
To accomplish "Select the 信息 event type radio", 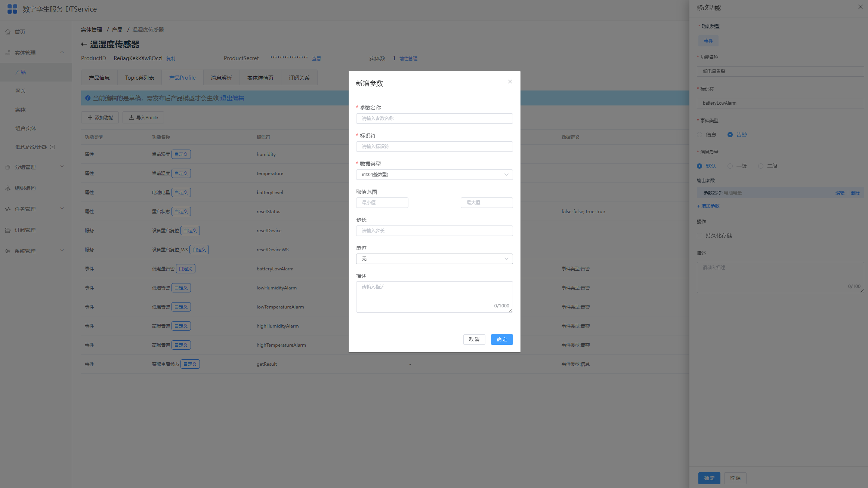I will click(699, 135).
